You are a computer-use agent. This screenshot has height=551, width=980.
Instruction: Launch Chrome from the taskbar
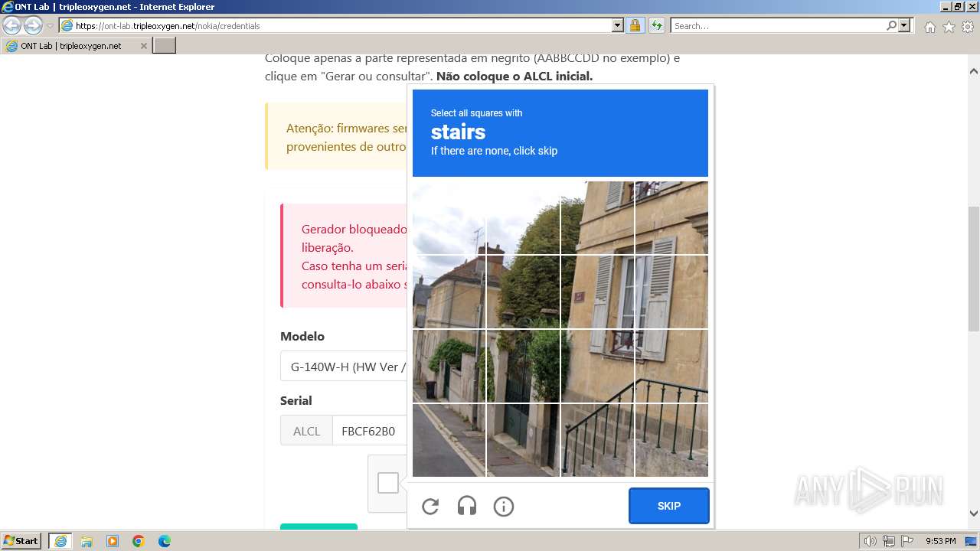pos(139,541)
